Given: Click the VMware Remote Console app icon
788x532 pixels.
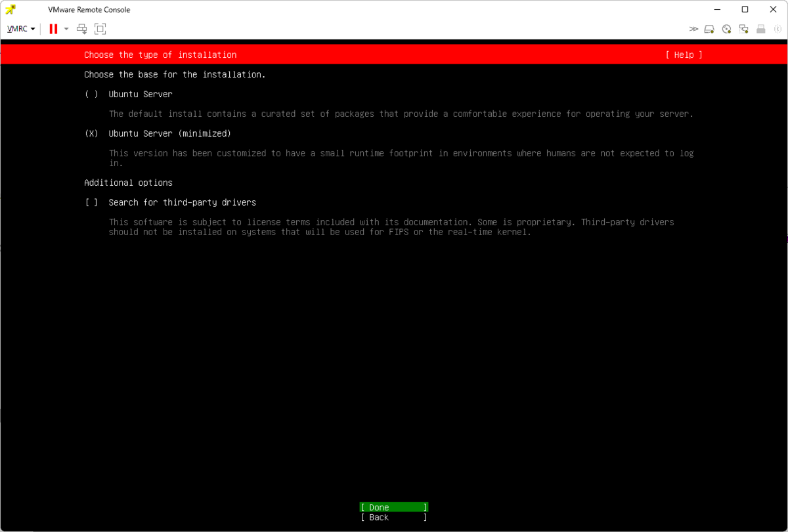Looking at the screenshot, I should pos(11,9).
